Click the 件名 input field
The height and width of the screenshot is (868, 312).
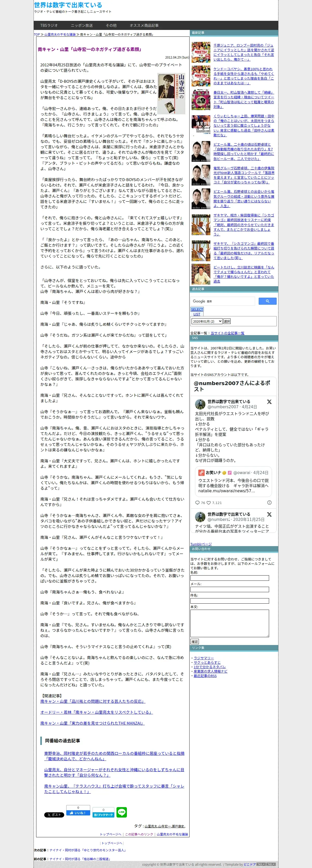[230, 601]
